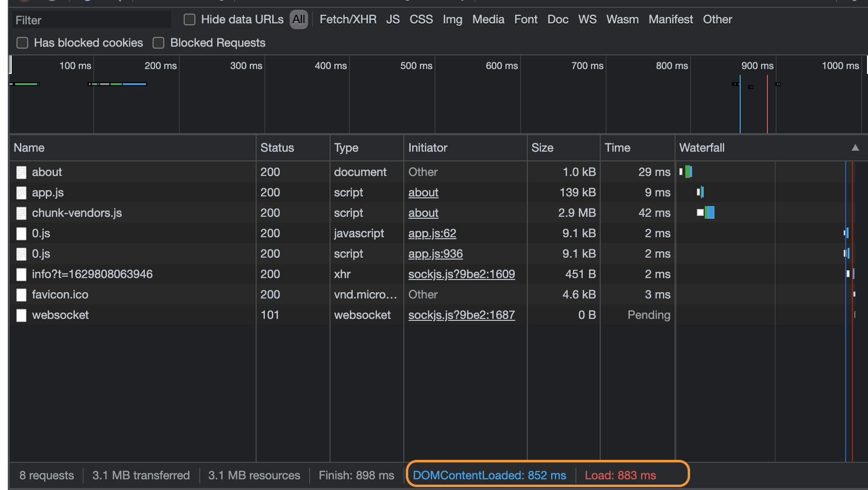Click the file icon next to app.js
Screen dimensions: 868x490
(21, 192)
